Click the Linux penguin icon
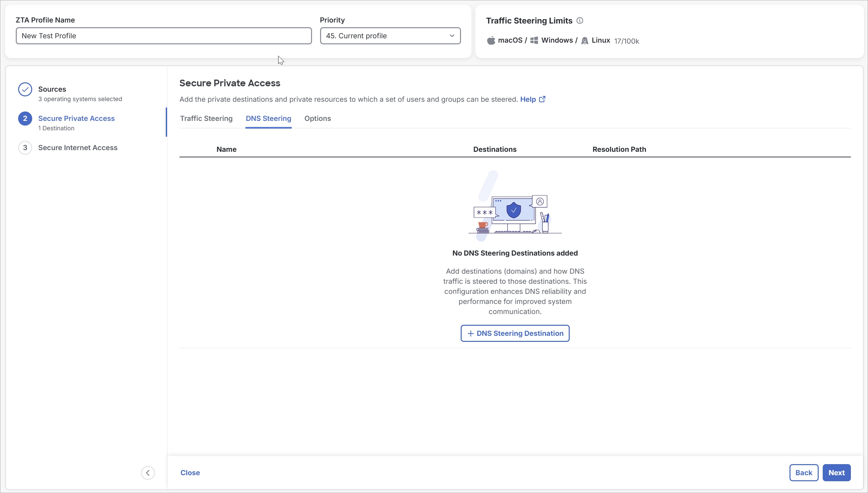868x493 pixels. [584, 41]
